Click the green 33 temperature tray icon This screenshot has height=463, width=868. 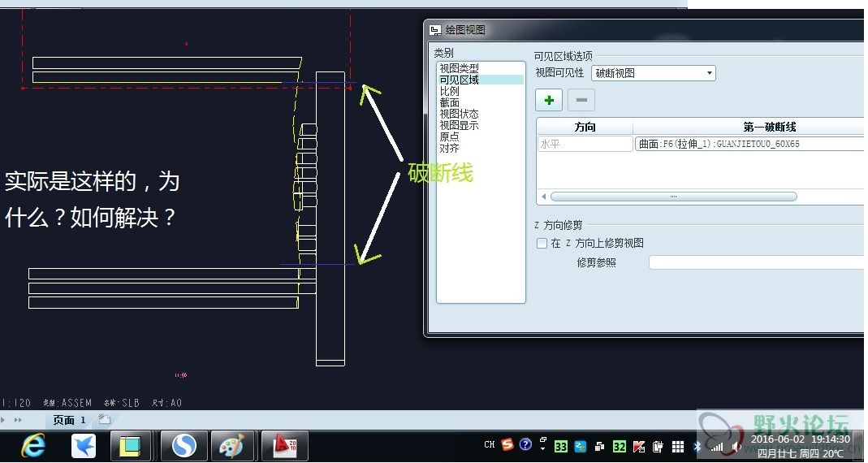561,446
